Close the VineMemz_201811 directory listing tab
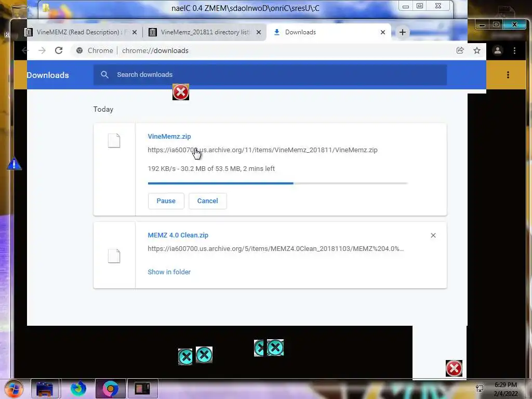532x399 pixels. tap(259, 32)
